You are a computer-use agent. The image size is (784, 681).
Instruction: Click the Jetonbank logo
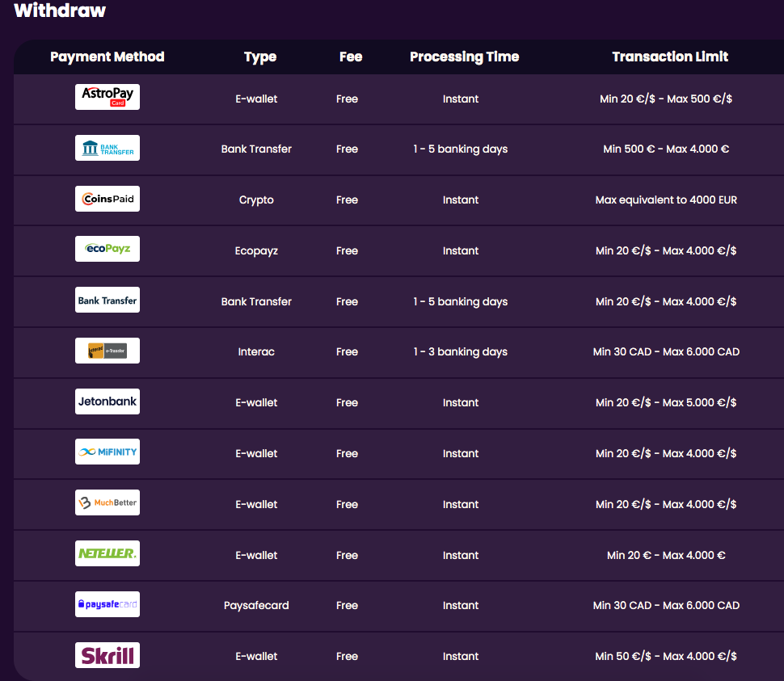(107, 401)
